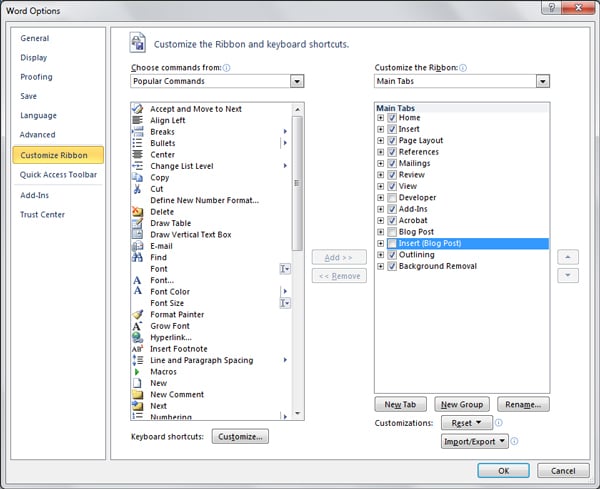Screen dimensions: 600x489
Task: Choose the Breaks command icon
Action: 137,132
